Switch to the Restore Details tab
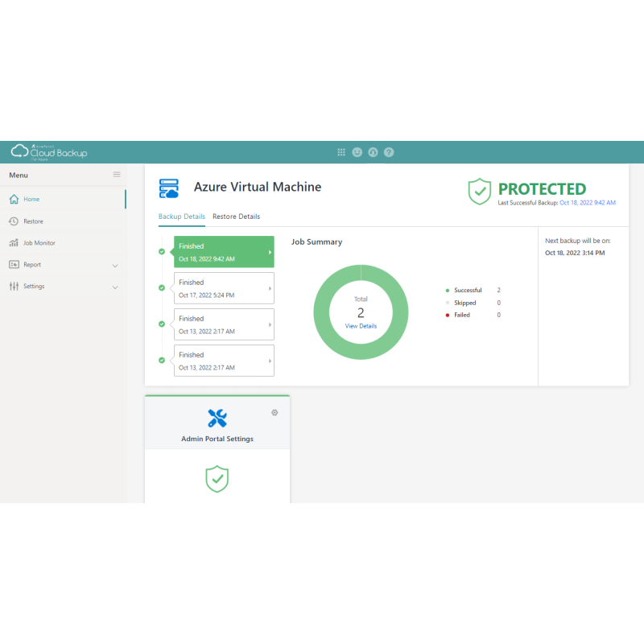Viewport: 644px width, 644px height. pos(236,217)
